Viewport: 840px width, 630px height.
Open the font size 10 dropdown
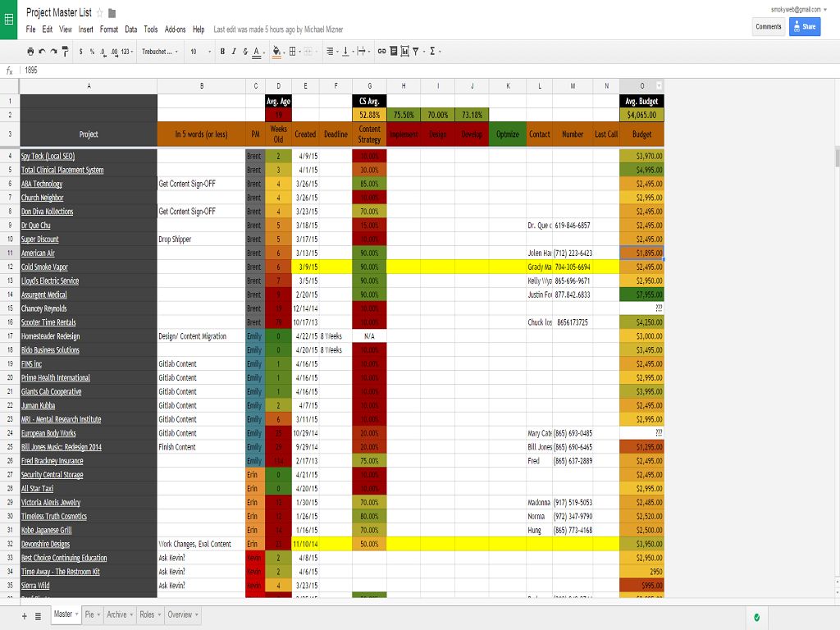click(200, 52)
